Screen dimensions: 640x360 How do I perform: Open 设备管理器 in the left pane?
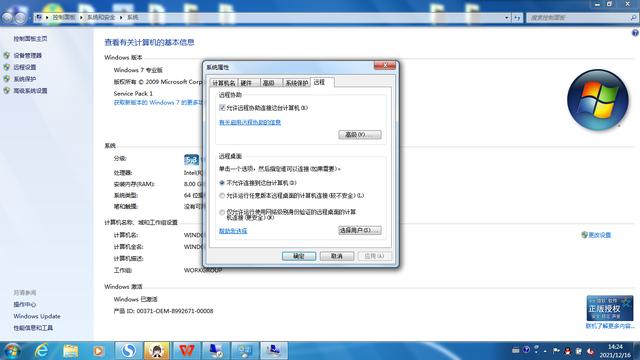pyautogui.click(x=27, y=56)
